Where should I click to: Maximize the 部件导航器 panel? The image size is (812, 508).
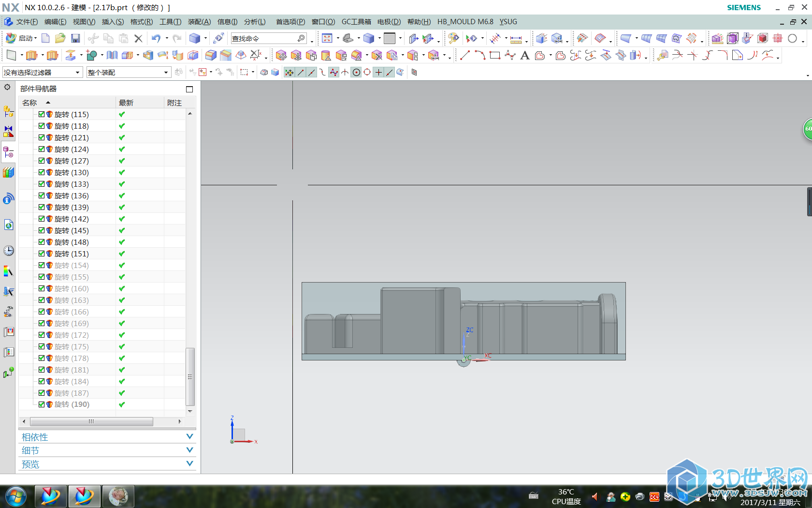point(189,89)
